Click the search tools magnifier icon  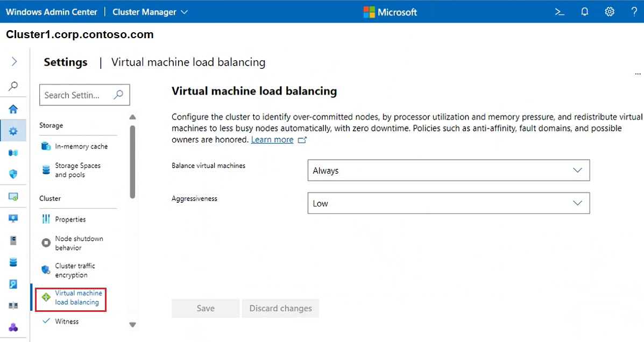click(13, 86)
